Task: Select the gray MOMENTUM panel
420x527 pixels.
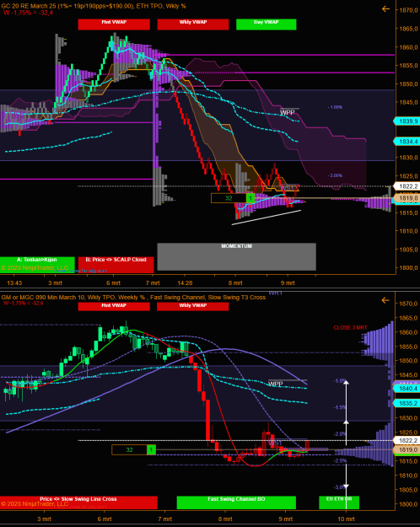Action: tap(236, 257)
